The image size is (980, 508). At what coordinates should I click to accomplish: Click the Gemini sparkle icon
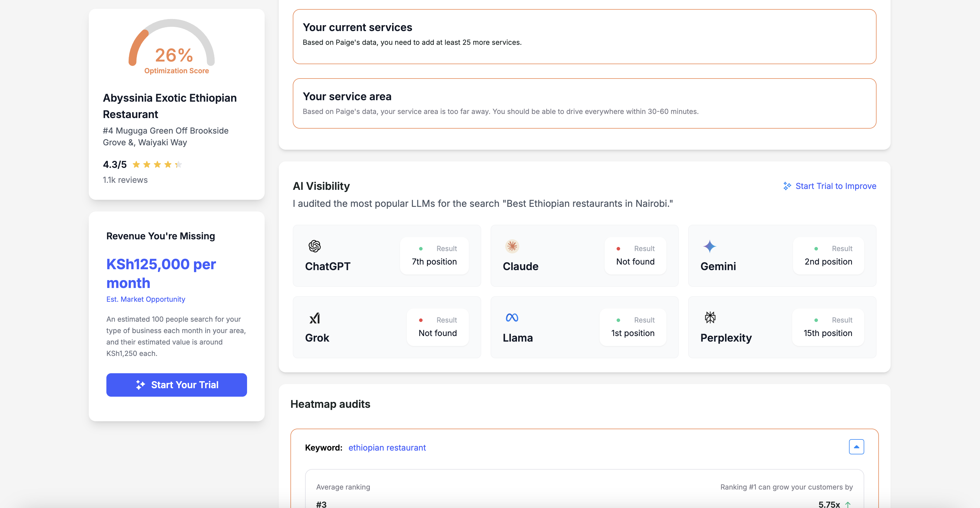pos(710,246)
